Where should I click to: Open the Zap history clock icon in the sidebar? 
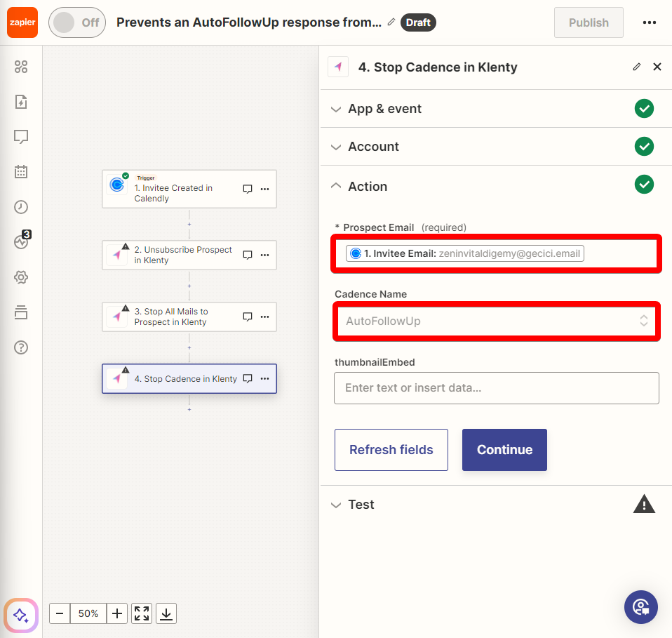[x=21, y=207]
